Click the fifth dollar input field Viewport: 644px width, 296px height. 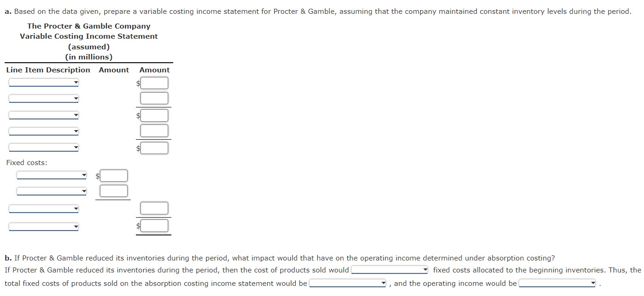click(155, 148)
